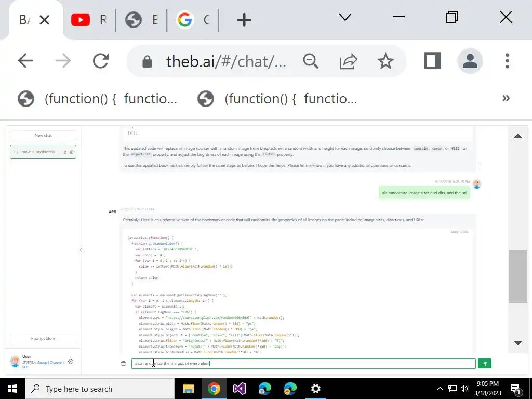This screenshot has width=532, height=399.
Task: Collapse the chat sidebar arrow
Action: click(81, 250)
